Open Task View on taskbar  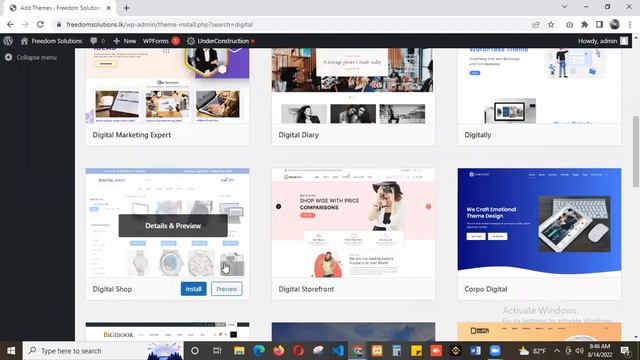coord(217,351)
